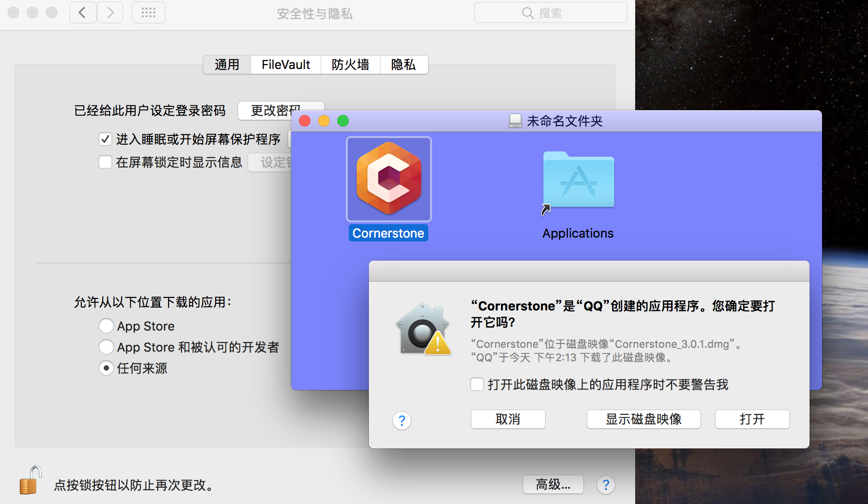Click the 更改密码 button
Image resolution: width=868 pixels, height=504 pixels.
click(281, 111)
